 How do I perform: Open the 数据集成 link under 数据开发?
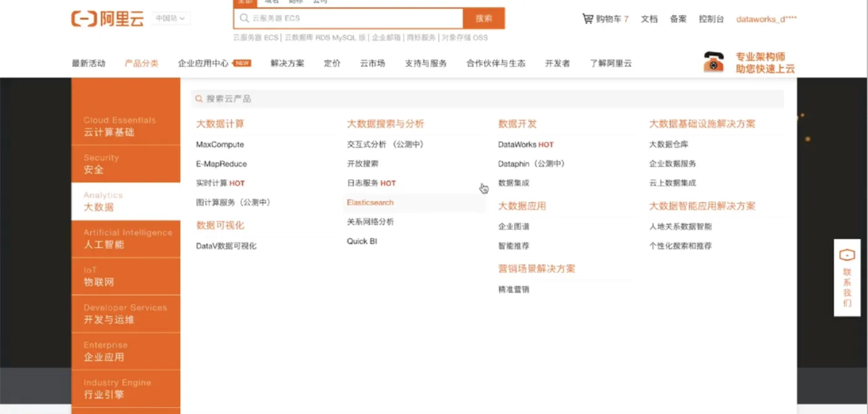click(x=514, y=183)
